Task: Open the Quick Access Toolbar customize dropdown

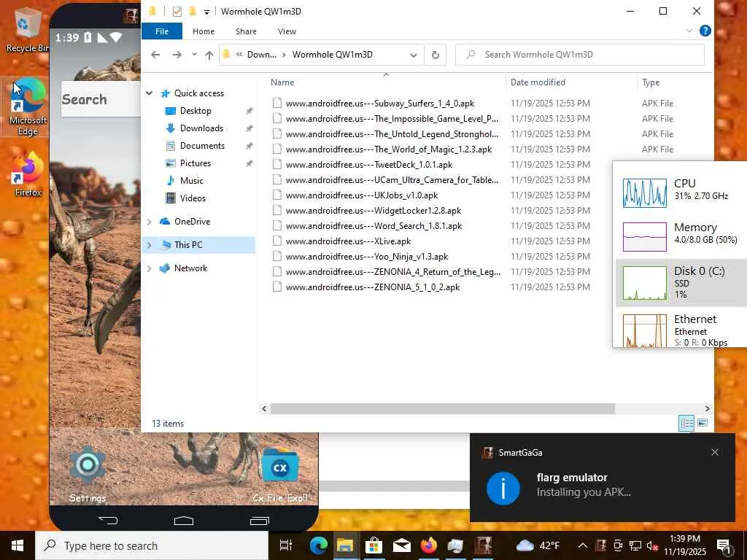Action: (x=206, y=12)
